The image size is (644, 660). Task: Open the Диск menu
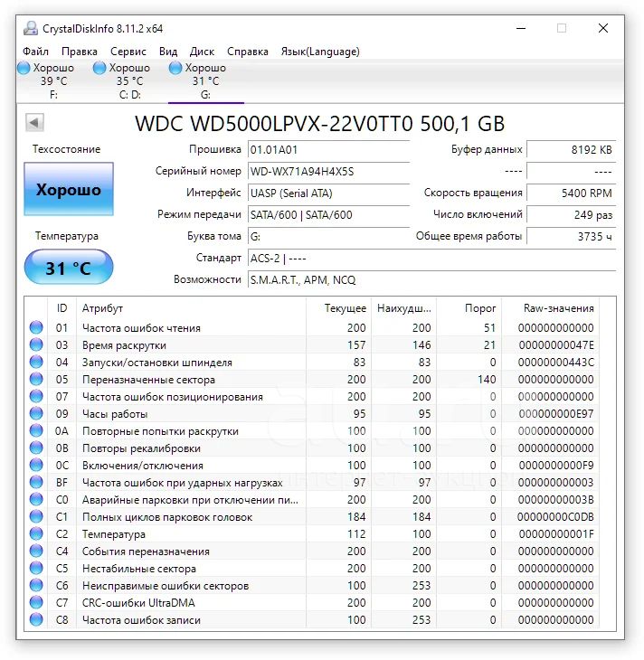202,52
